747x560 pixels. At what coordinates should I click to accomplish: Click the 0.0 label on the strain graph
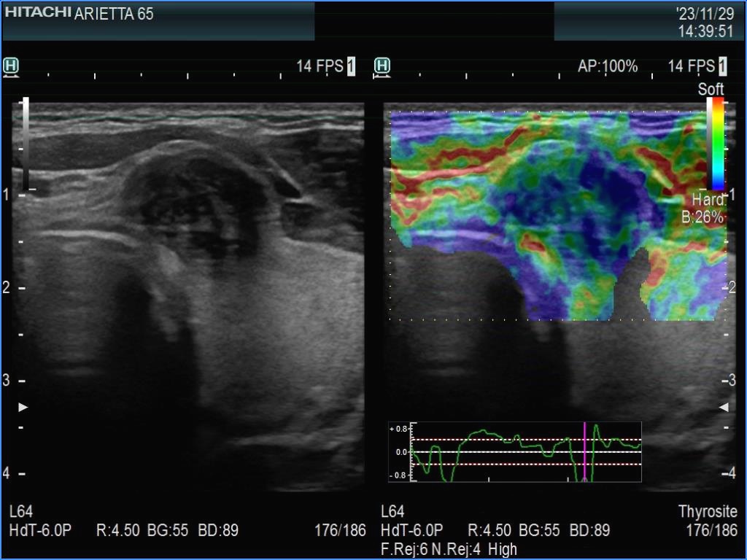click(x=402, y=452)
